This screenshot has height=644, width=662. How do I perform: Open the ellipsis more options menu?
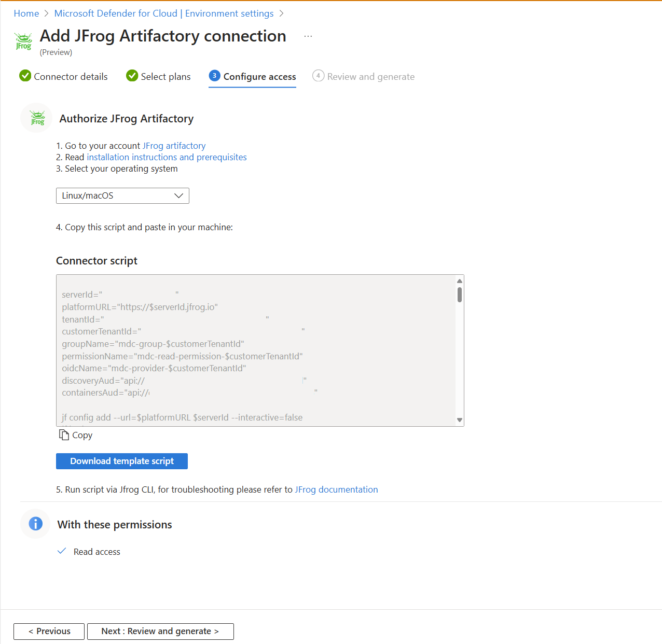(308, 36)
